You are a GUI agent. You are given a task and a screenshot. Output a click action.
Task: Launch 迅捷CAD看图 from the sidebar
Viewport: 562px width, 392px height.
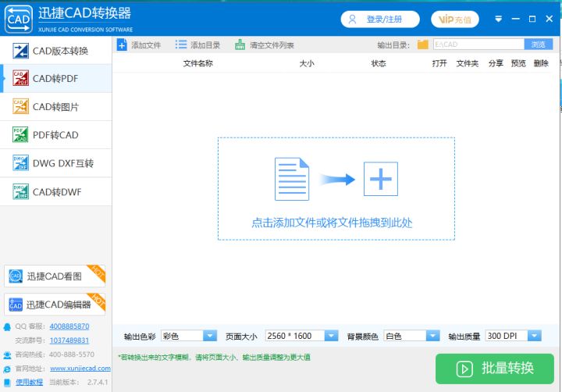(55, 276)
